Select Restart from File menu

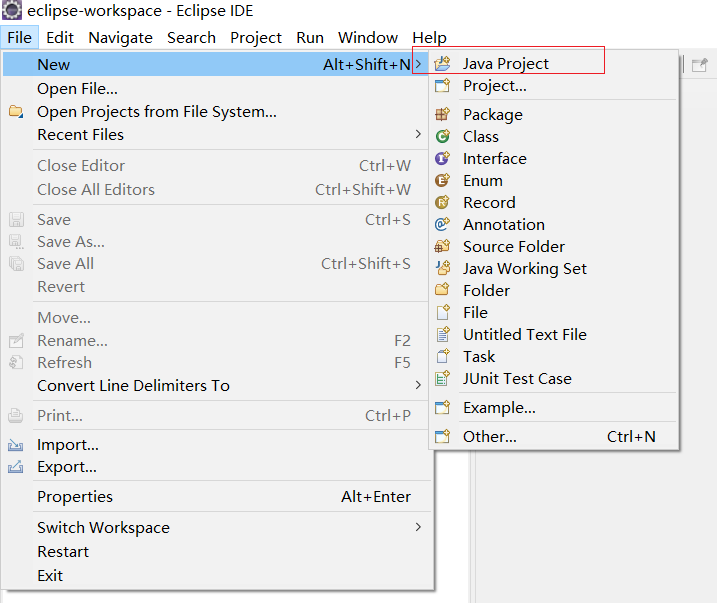click(63, 551)
